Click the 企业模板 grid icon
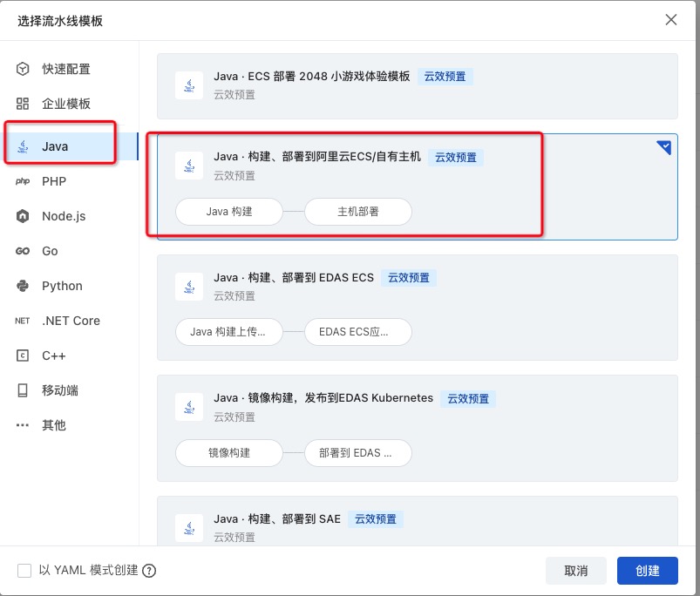This screenshot has width=700, height=596. coord(23,104)
